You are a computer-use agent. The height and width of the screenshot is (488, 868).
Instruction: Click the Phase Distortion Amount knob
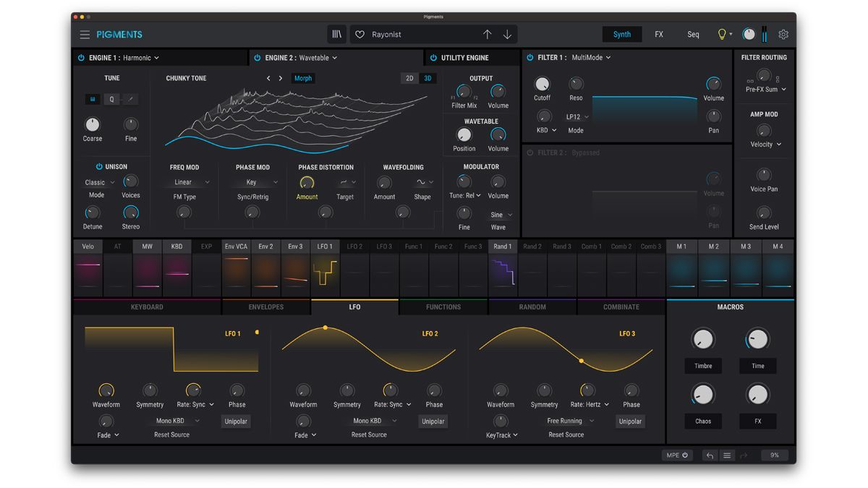(307, 182)
